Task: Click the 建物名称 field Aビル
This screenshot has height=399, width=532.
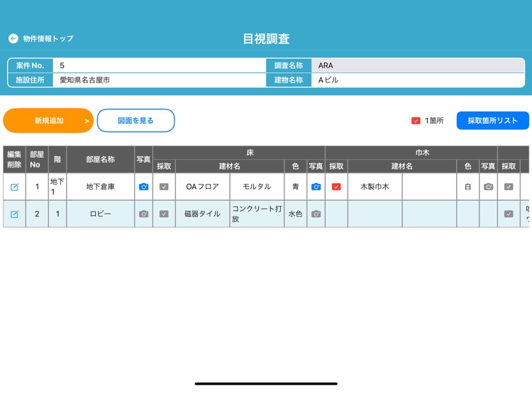Action: pyautogui.click(x=418, y=80)
